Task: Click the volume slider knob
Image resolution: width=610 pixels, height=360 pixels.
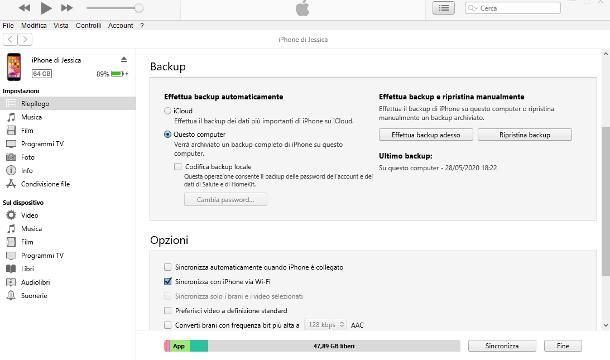Action: (x=138, y=8)
